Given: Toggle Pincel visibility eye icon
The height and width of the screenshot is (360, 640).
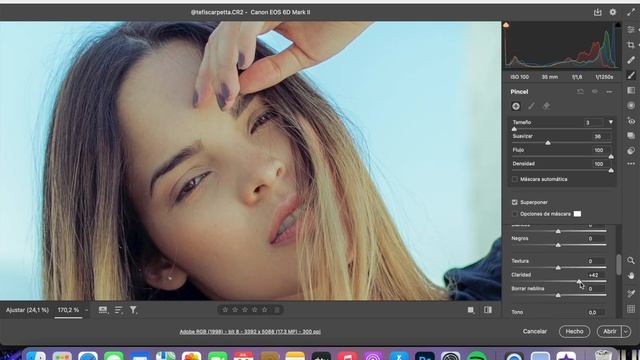Looking at the screenshot, I should [595, 92].
